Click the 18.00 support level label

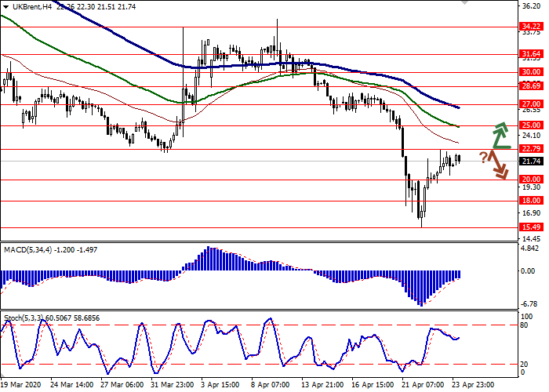click(x=531, y=201)
